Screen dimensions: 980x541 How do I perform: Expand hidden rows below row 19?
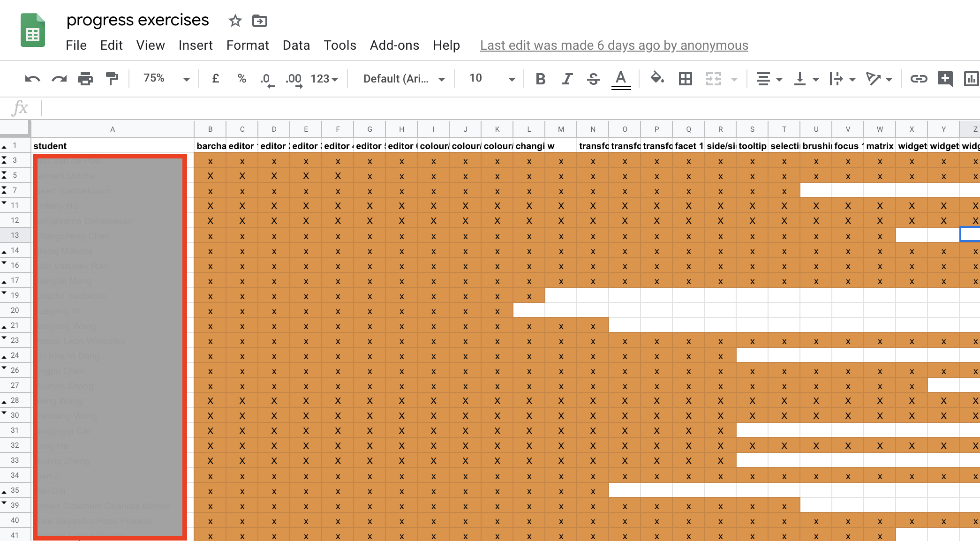click(4, 293)
